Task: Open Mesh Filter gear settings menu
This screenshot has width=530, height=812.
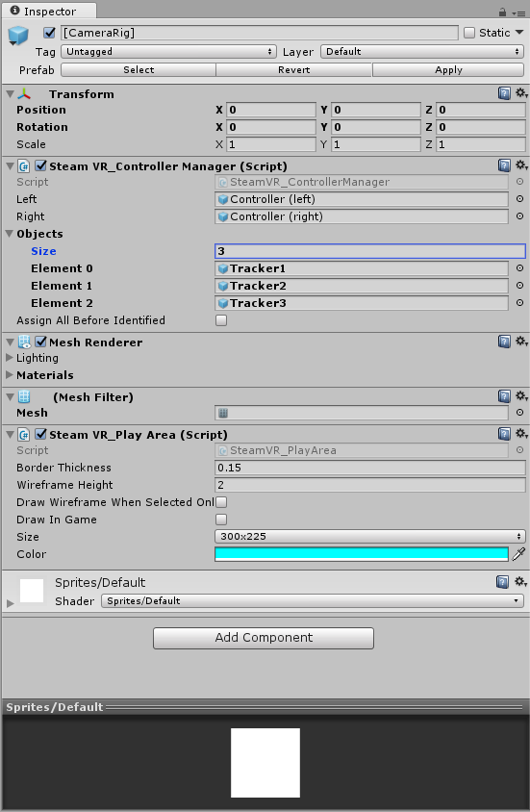Action: [521, 396]
